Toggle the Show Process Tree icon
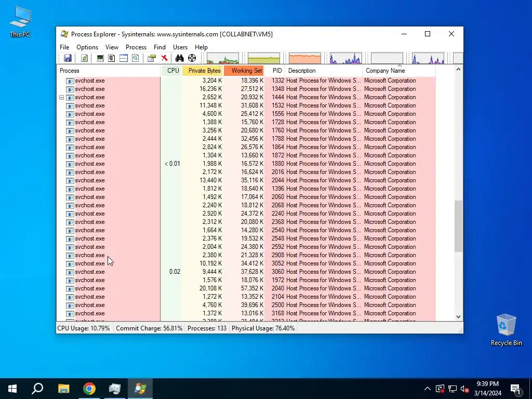This screenshot has width=532, height=399. point(112,58)
